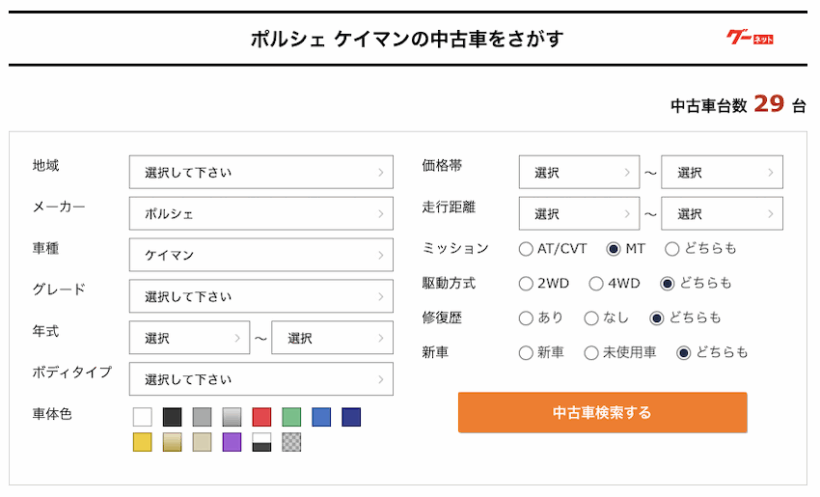
Task: Choose the red body color swatch
Action: coord(262,417)
